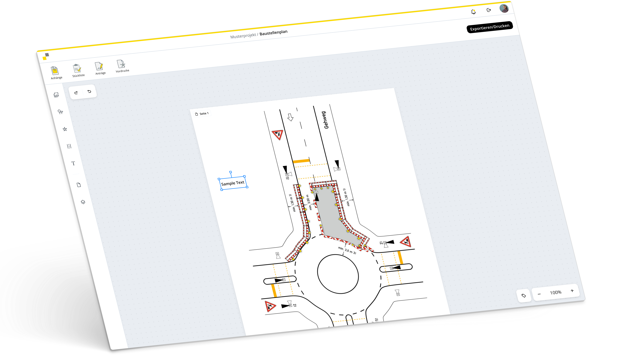Select the Text tool
Screen dimensions: 622x364
pos(73,163)
